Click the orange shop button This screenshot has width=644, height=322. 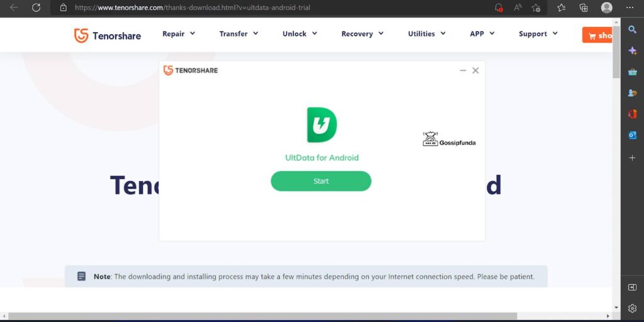click(598, 35)
